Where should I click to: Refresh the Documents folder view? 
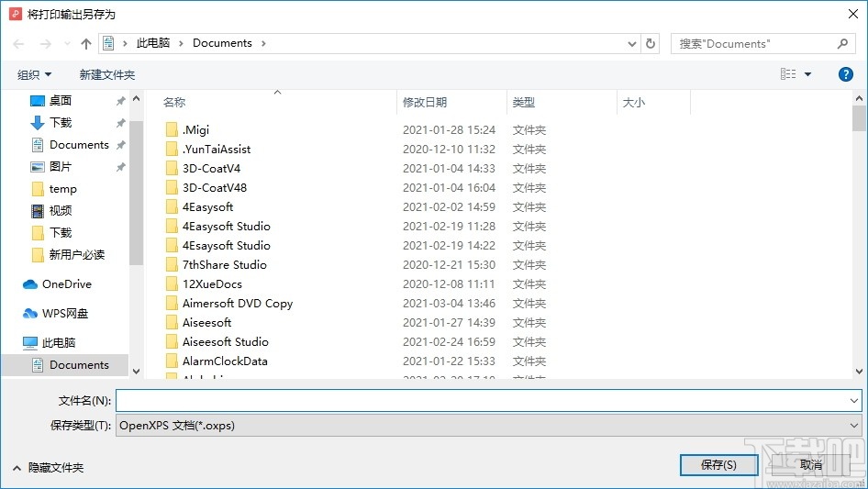coord(651,44)
